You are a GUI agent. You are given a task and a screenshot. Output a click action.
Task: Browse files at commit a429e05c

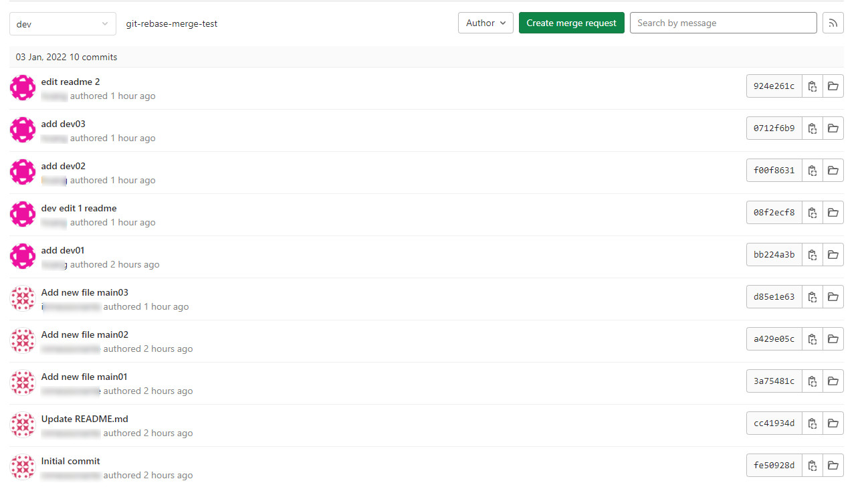click(x=833, y=339)
